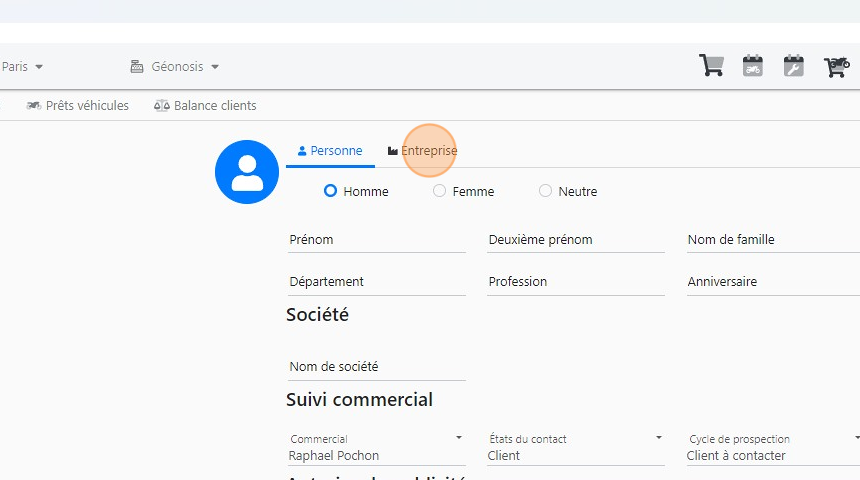860x480 pixels.
Task: Open the motorcycle cart icon
Action: pyautogui.click(x=836, y=66)
